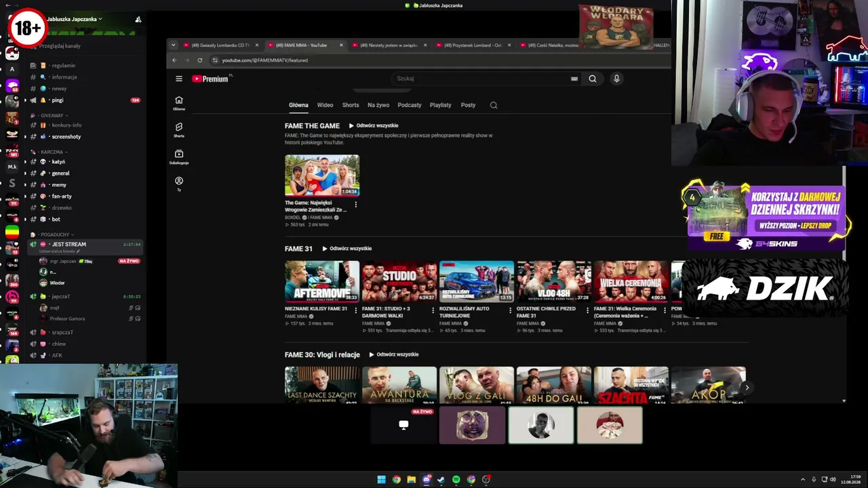The image size is (868, 488).
Task: Select the Shorts channel tab
Action: coord(351,105)
